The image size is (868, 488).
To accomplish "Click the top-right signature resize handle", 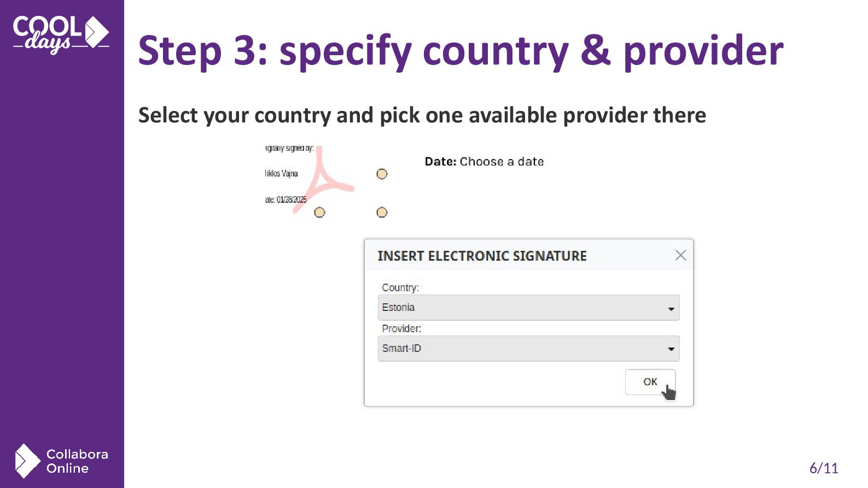I will click(x=382, y=174).
